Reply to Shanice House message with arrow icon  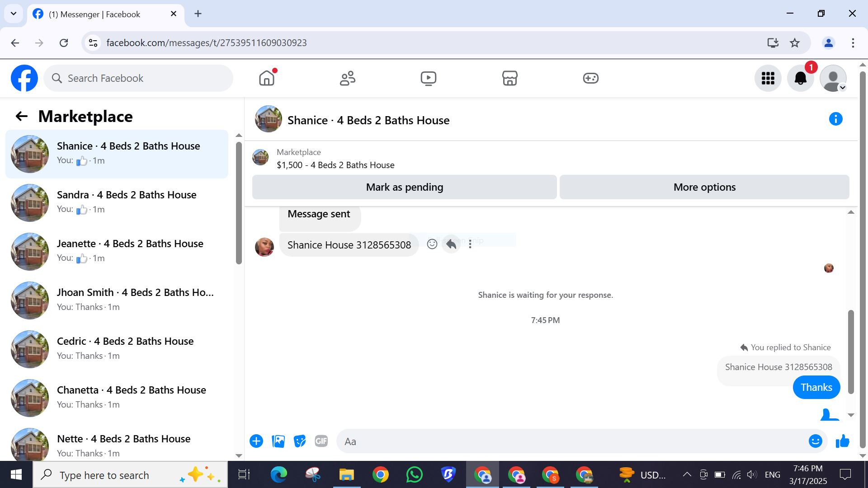451,244
